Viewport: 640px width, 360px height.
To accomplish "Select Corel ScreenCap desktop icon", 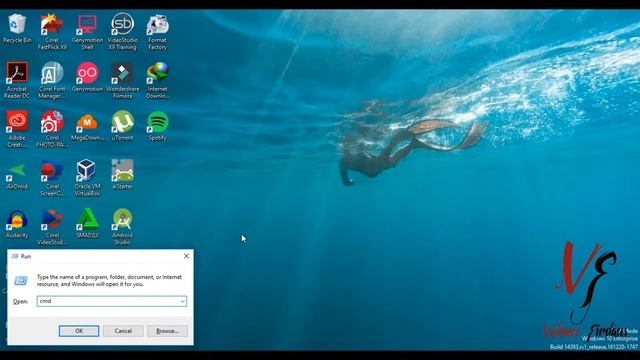I will 52,178.
